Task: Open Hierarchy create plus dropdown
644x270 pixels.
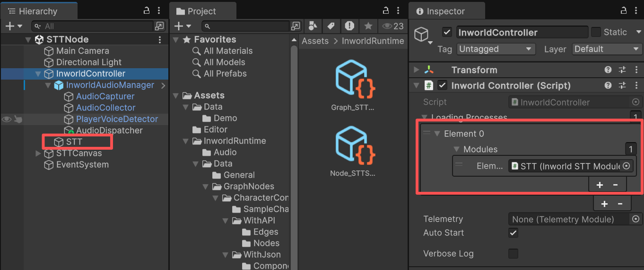Action: pyautogui.click(x=13, y=26)
